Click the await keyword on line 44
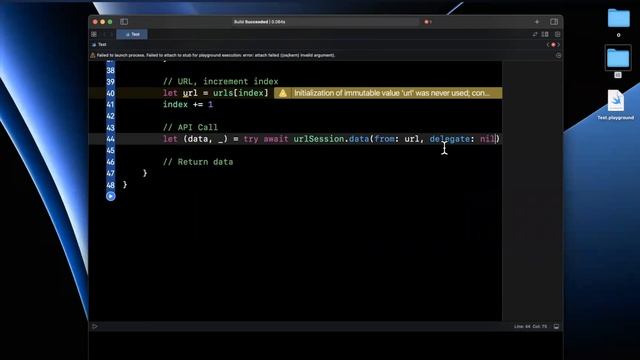 [x=276, y=139]
